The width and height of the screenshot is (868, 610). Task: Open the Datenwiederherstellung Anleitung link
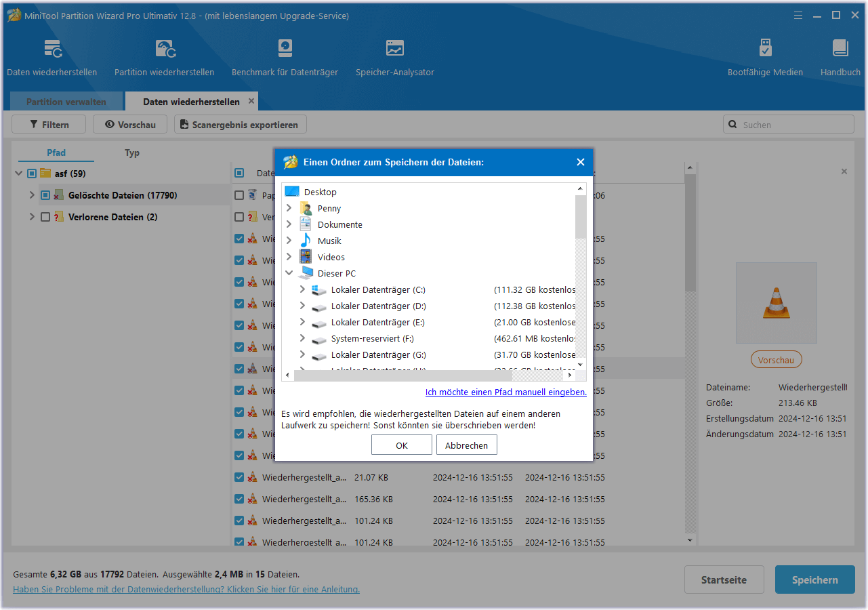coord(186,589)
